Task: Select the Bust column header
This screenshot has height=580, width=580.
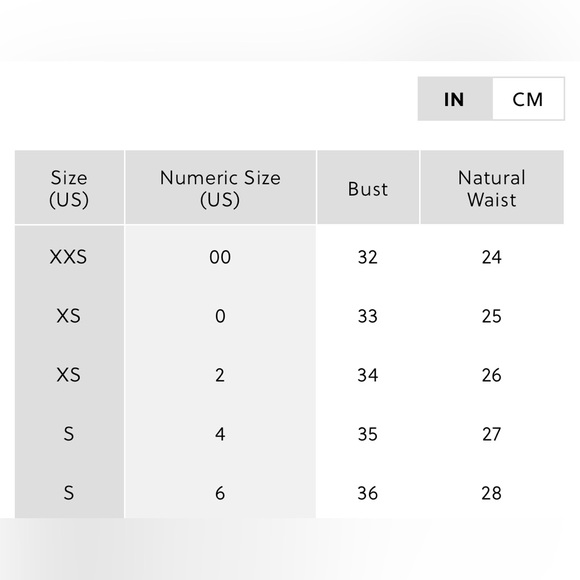Action: [368, 187]
